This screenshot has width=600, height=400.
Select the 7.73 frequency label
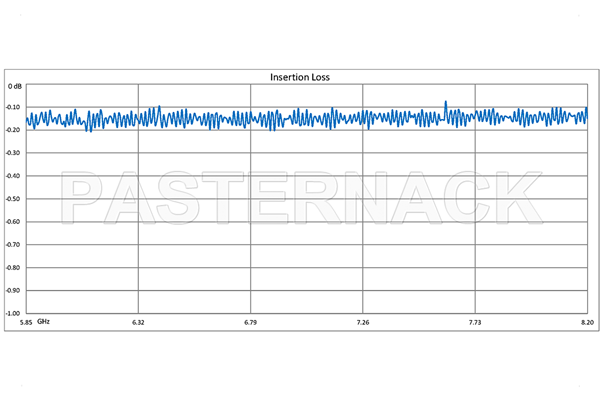[475, 322]
